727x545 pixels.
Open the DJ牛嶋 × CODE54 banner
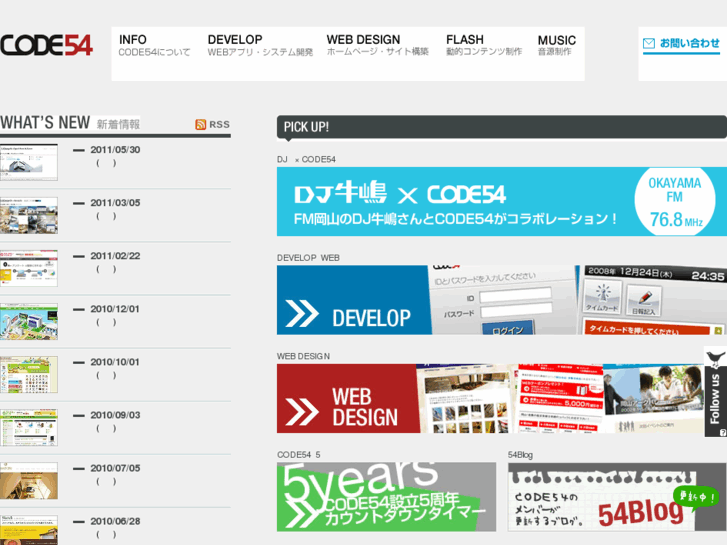[x=502, y=201]
